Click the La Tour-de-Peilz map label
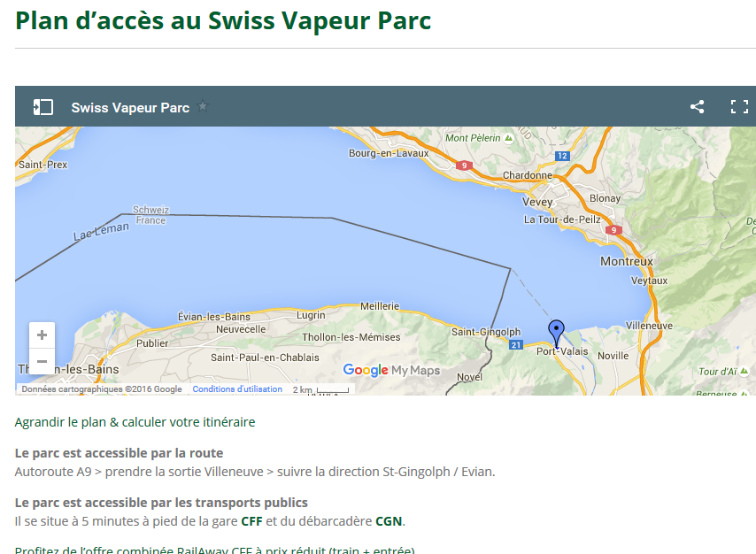 [x=562, y=219]
